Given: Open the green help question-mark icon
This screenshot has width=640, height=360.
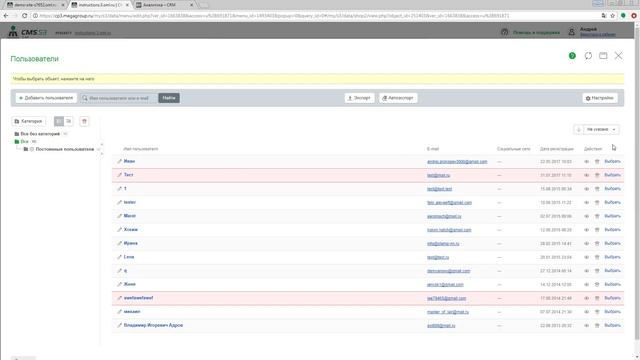Looking at the screenshot, I should click(572, 56).
